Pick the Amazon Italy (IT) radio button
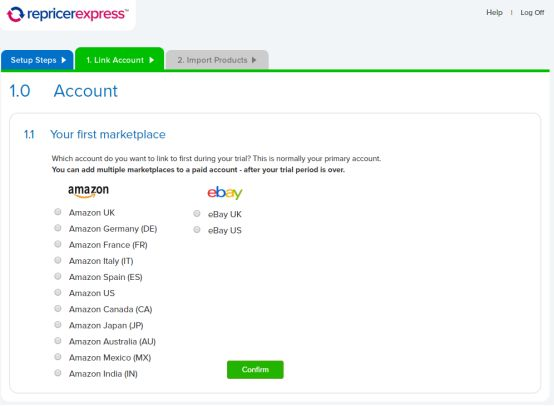This screenshot has height=406, width=554. pos(58,260)
